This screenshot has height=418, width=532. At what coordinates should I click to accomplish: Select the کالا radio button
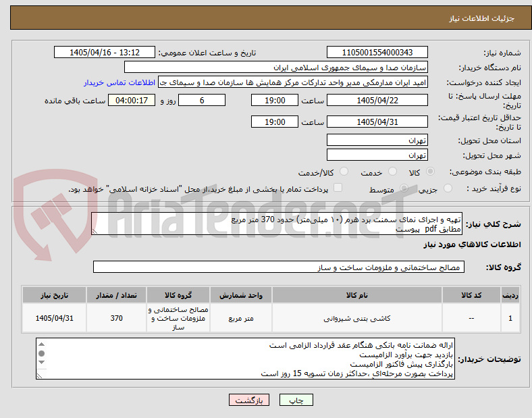(x=430, y=172)
